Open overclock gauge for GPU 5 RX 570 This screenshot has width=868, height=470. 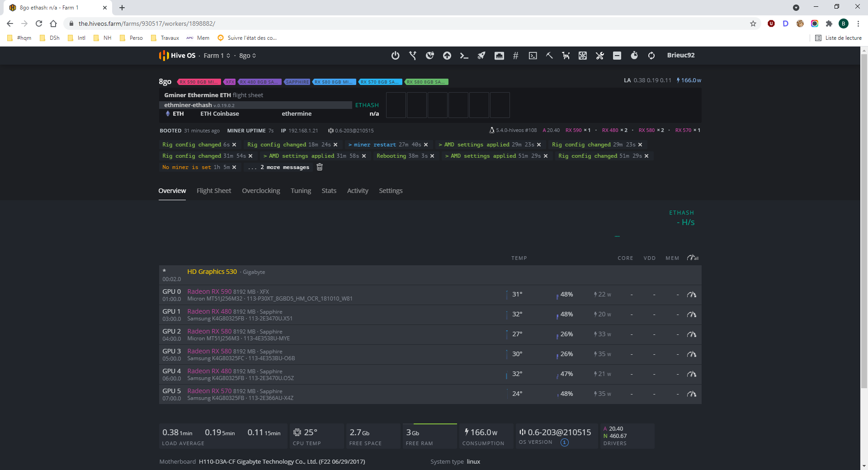[x=692, y=394]
